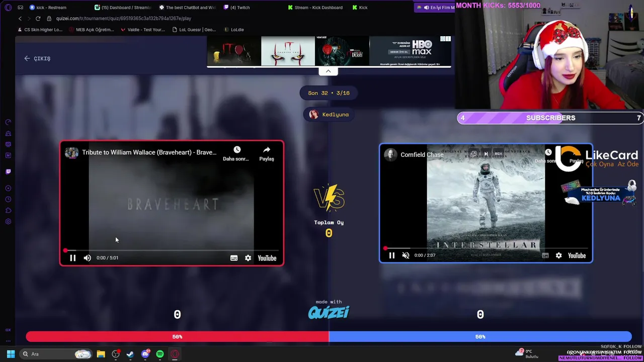The image size is (644, 362).
Task: Open the Braveheart uploader channel avatar
Action: pyautogui.click(x=71, y=152)
